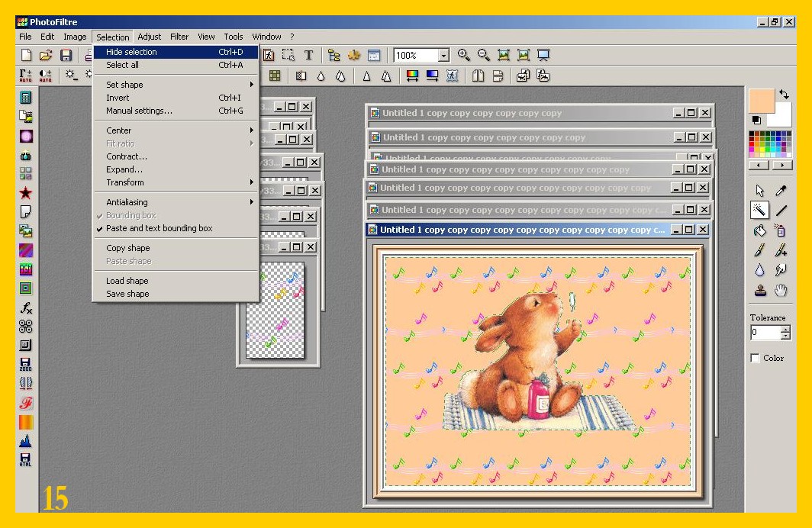Pick the Pipette eyedropper tool
The width and height of the screenshot is (812, 528).
[x=781, y=191]
